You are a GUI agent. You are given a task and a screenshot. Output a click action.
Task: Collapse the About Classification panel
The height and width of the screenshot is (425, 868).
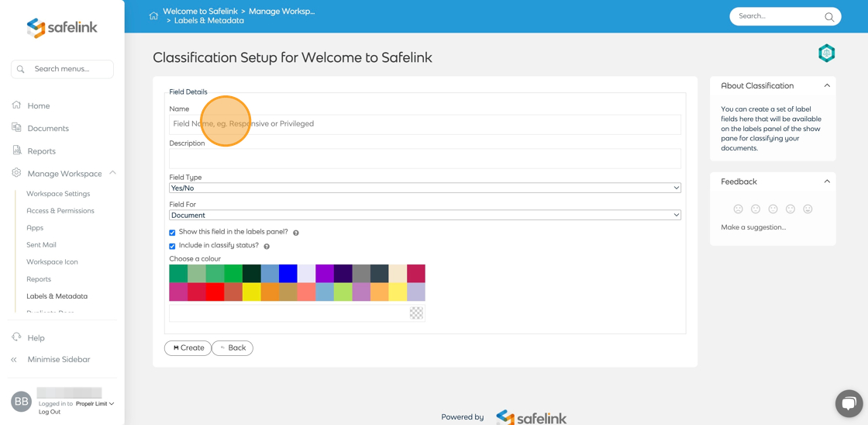[x=827, y=85]
